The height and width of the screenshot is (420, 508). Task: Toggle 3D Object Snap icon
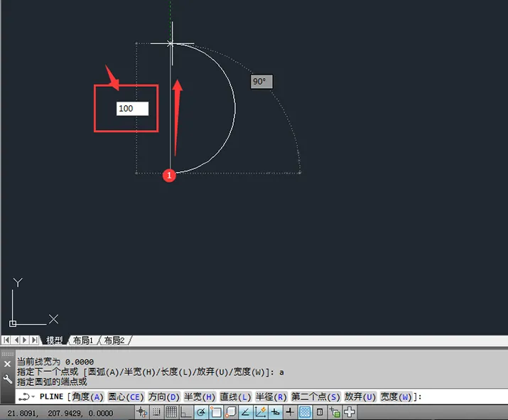(231, 412)
